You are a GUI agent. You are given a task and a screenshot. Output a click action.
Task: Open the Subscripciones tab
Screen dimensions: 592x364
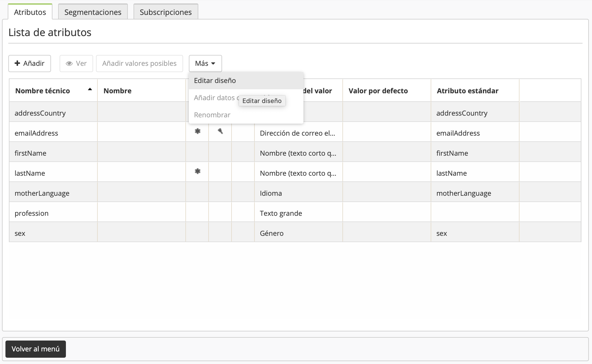point(166,12)
